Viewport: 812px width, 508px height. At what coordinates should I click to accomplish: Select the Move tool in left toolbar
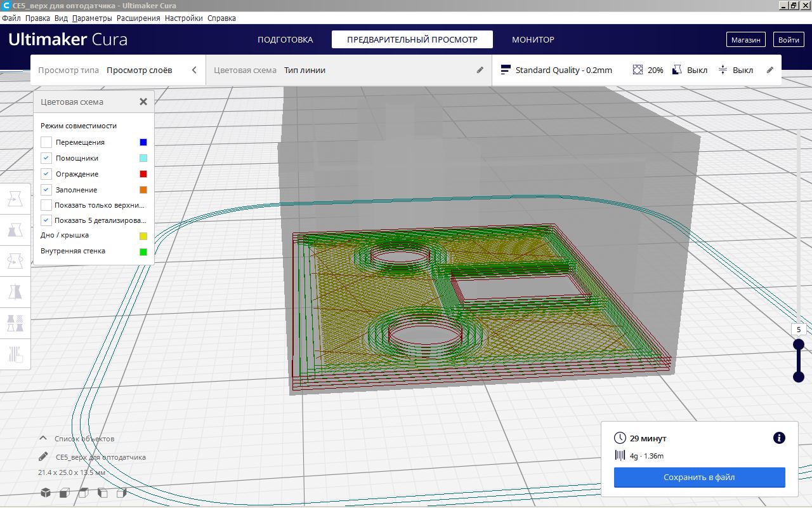15,200
